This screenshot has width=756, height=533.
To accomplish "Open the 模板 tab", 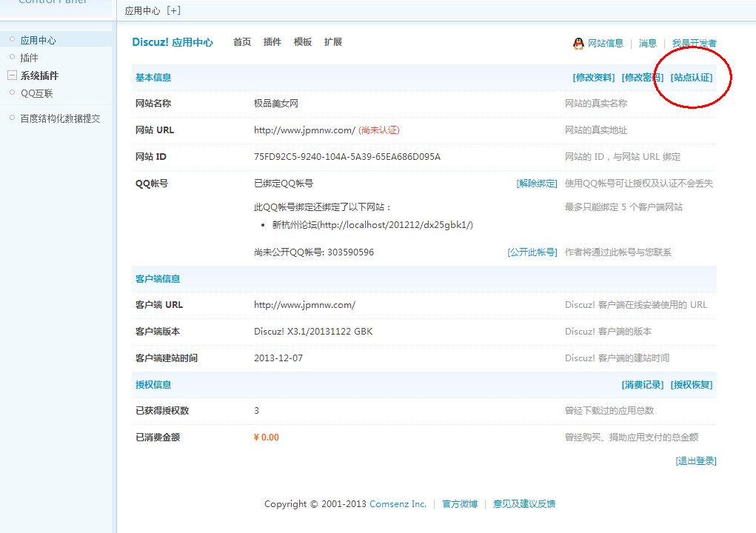I will point(303,42).
